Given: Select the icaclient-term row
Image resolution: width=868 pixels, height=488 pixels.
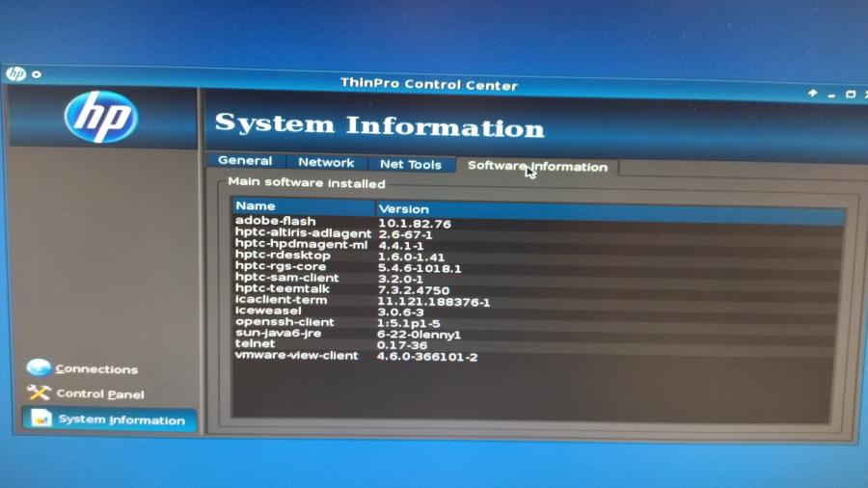Looking at the screenshot, I should point(535,301).
